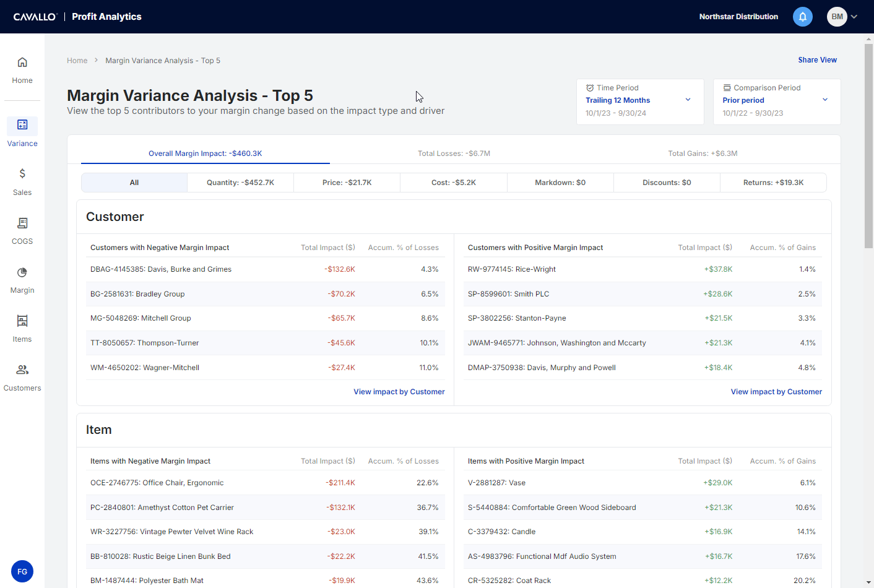Click the vertical page scrollbar
874x588 pixels.
(x=868, y=146)
